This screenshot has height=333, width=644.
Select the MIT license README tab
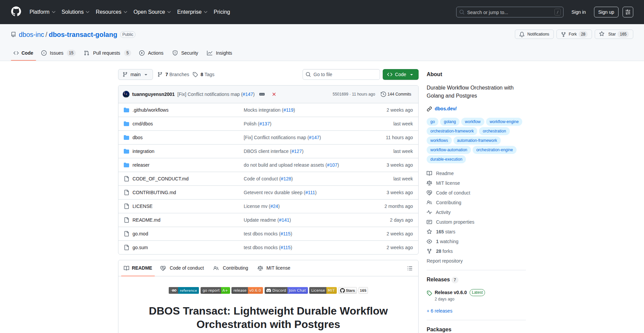(274, 268)
